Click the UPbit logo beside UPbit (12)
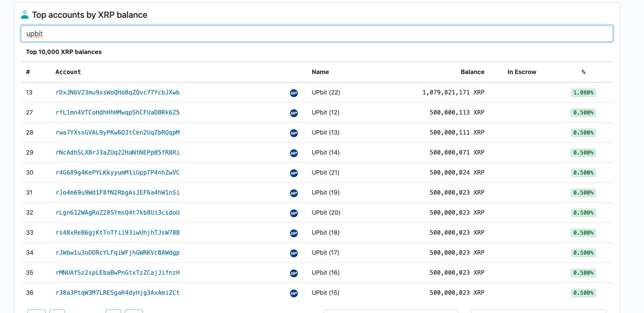Viewport: 644px width, 313px height. tap(294, 113)
